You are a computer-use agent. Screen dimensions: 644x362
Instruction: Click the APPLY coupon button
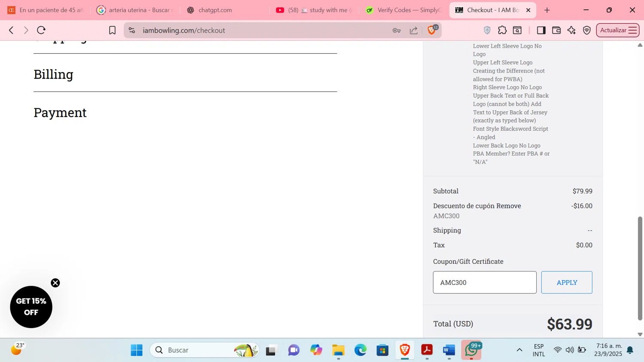pyautogui.click(x=567, y=282)
